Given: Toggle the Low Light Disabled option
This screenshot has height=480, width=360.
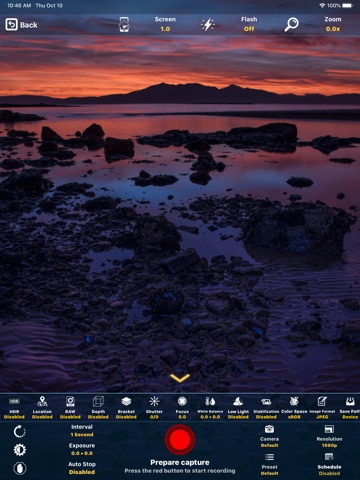Looking at the screenshot, I should tap(238, 407).
